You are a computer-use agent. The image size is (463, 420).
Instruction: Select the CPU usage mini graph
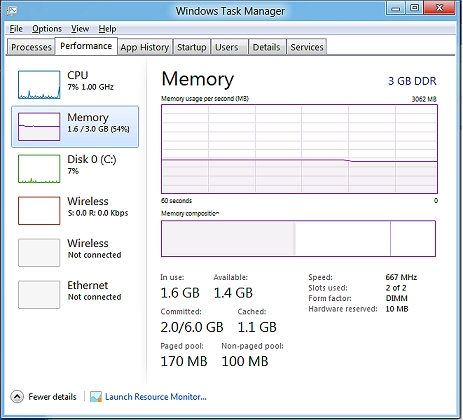tap(39, 85)
